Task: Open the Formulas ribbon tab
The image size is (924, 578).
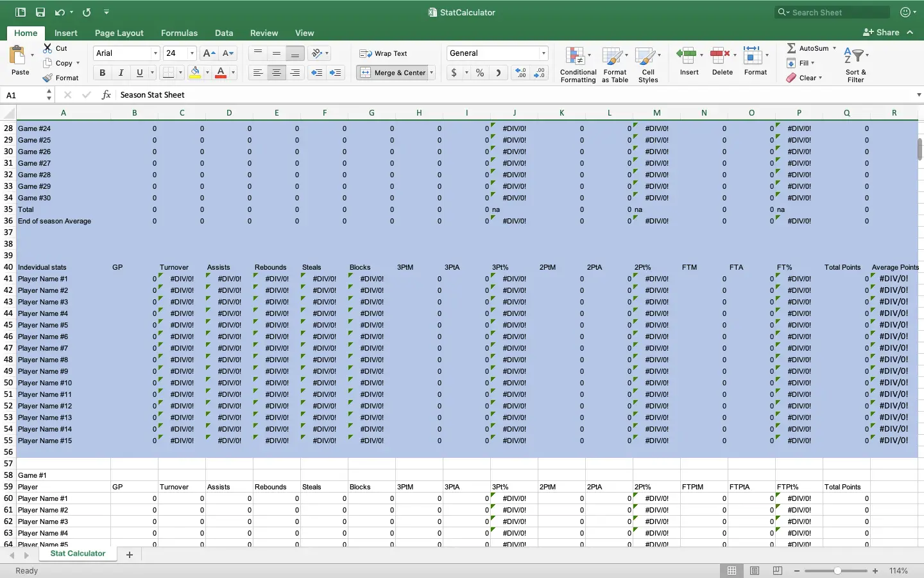Action: pos(179,33)
